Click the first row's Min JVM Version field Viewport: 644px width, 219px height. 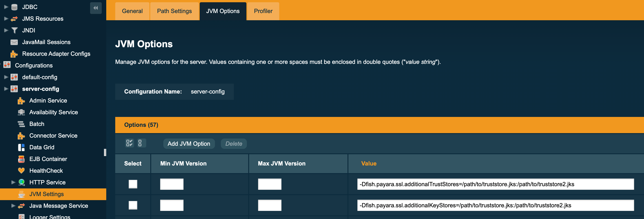[172, 184]
